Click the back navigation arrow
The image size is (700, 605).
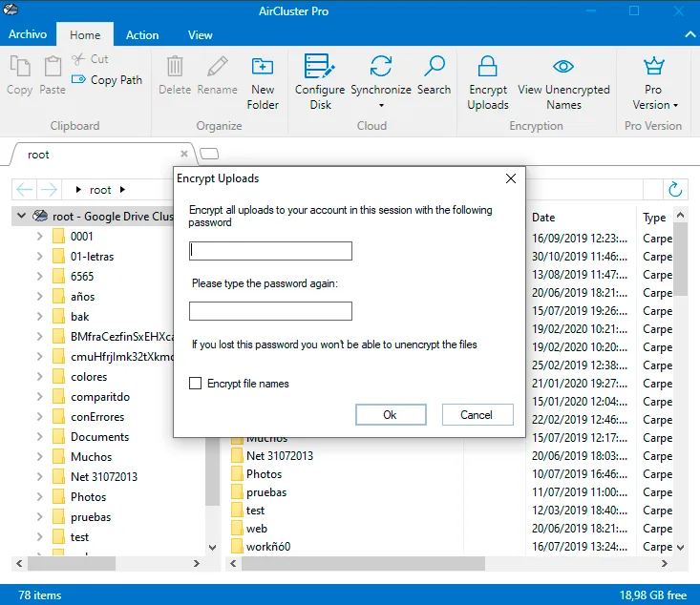tap(24, 190)
